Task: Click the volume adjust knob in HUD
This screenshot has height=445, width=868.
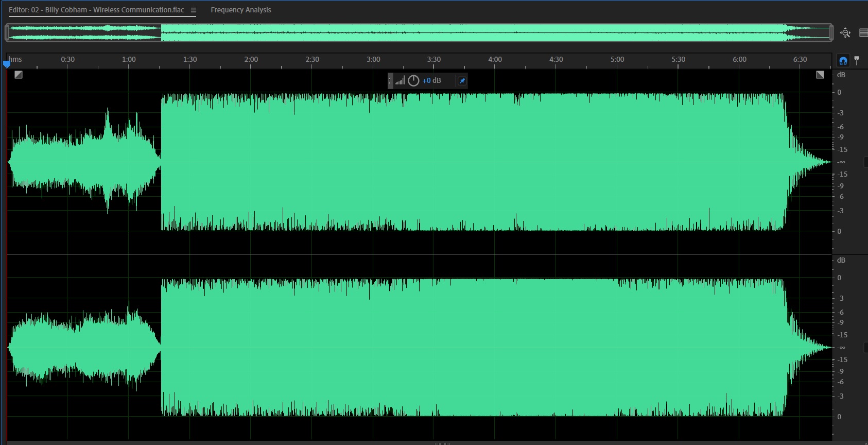Action: (413, 81)
